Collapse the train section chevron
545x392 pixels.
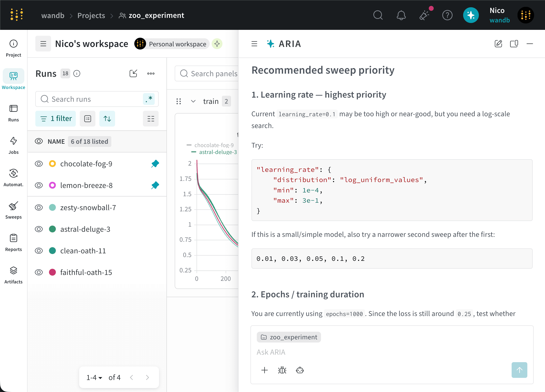click(x=193, y=101)
